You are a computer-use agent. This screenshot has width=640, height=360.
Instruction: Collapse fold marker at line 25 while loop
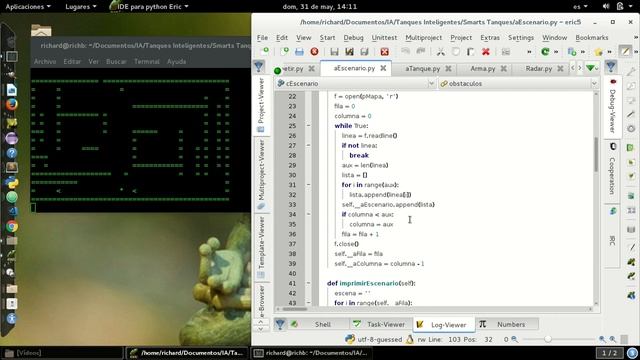[308, 126]
